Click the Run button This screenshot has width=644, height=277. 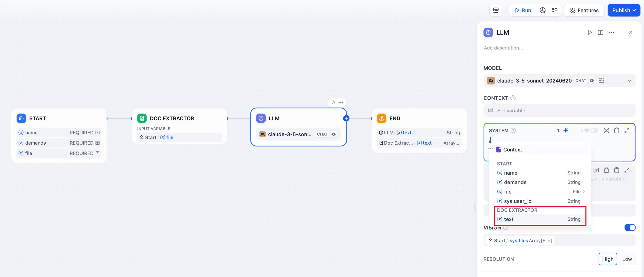coord(523,10)
